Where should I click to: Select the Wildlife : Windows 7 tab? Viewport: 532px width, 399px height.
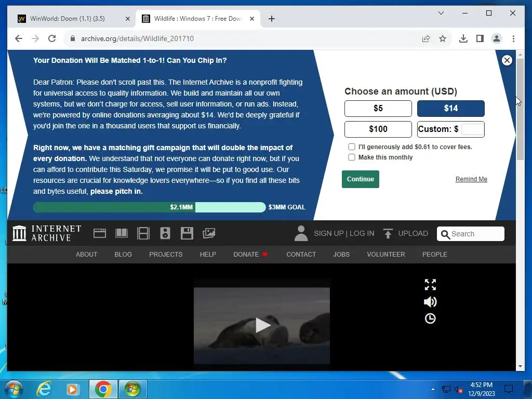198,19
